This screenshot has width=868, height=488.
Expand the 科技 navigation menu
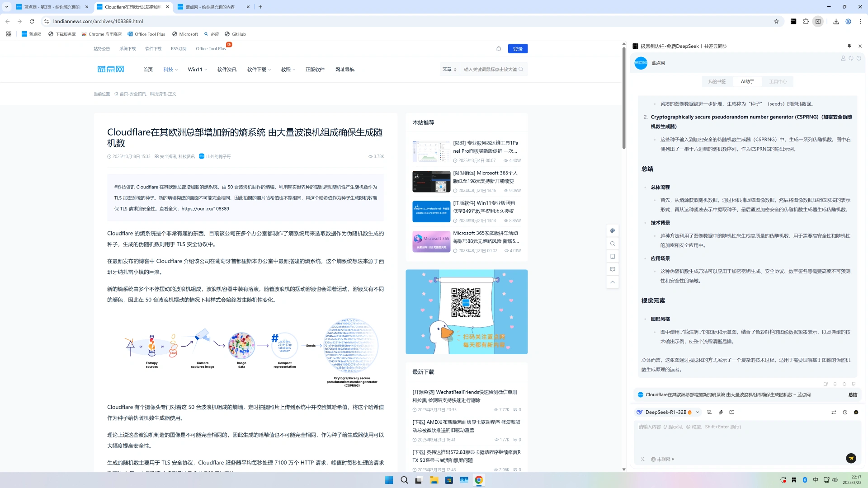click(170, 70)
